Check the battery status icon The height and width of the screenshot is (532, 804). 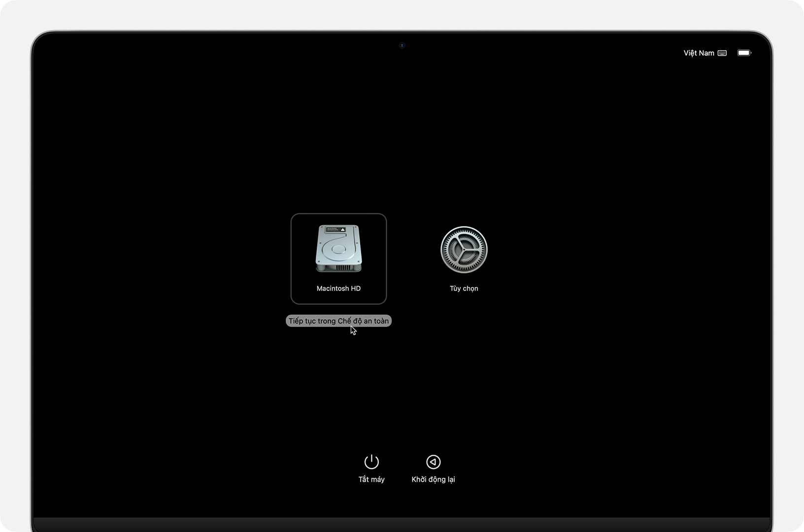click(744, 53)
